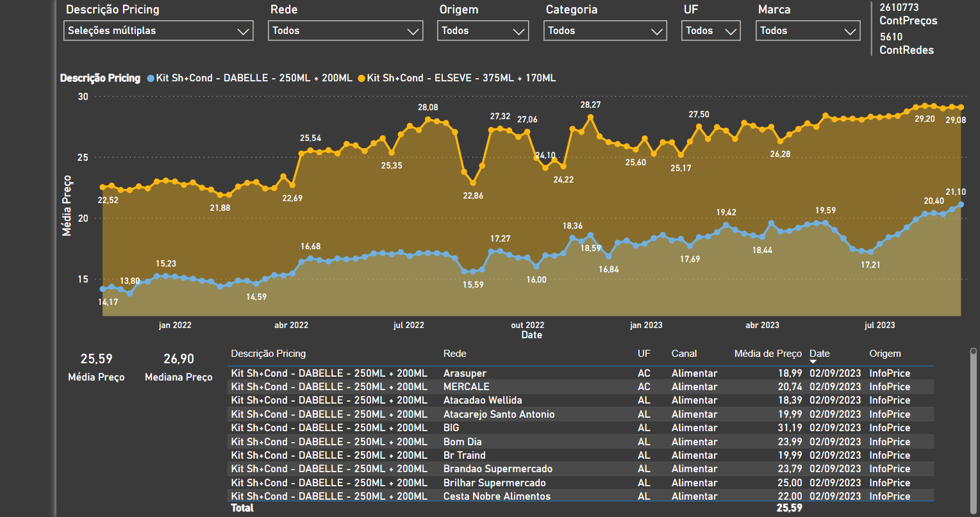Sort table by Canal column header
The image size is (980, 517).
(684, 354)
